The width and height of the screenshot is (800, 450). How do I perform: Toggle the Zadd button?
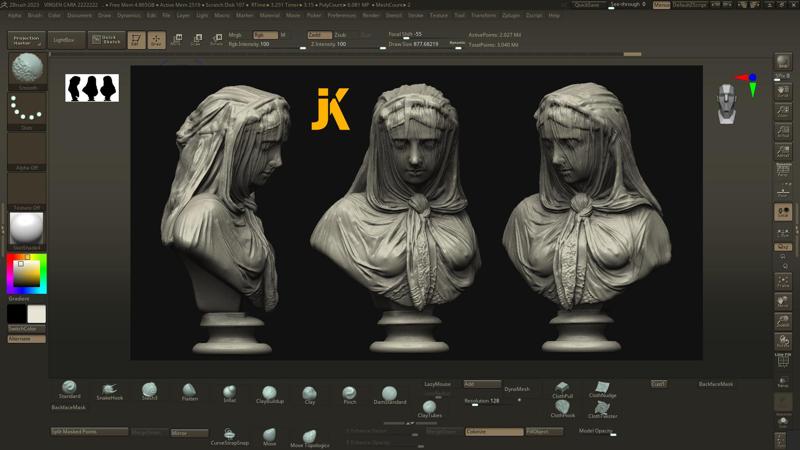tap(319, 35)
